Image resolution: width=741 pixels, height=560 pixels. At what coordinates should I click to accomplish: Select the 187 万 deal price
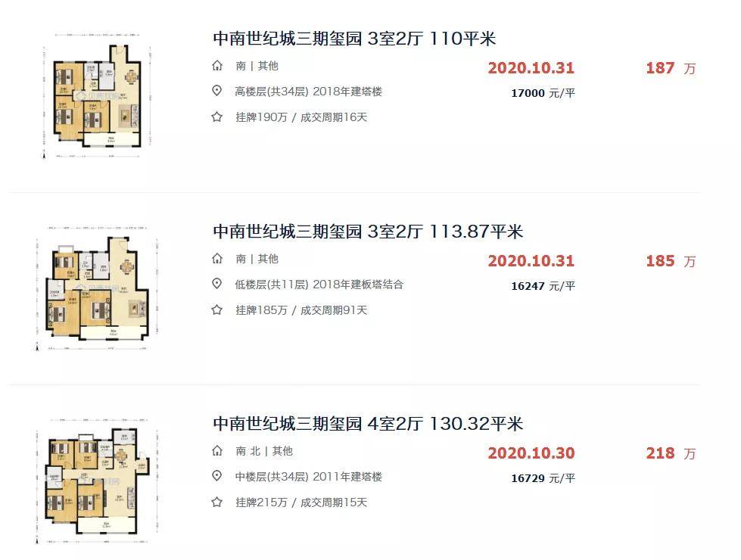(671, 68)
